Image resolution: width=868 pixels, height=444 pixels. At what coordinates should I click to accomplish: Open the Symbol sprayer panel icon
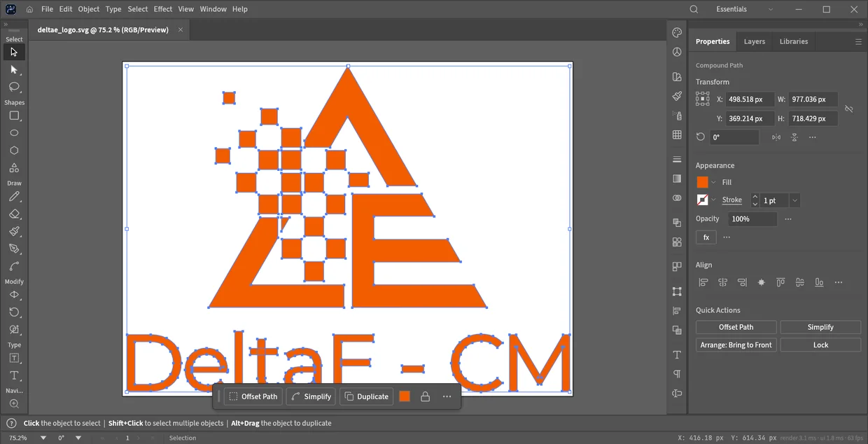677,115
